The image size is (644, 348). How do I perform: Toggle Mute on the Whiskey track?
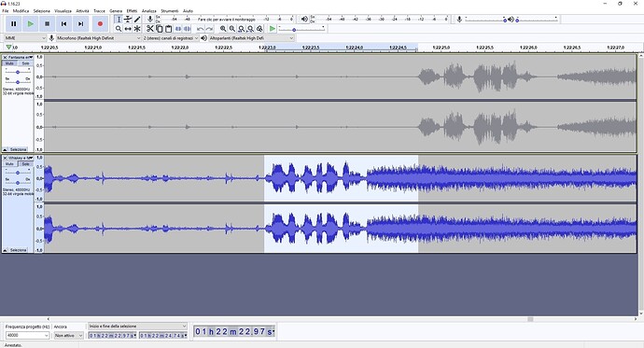(x=9, y=164)
